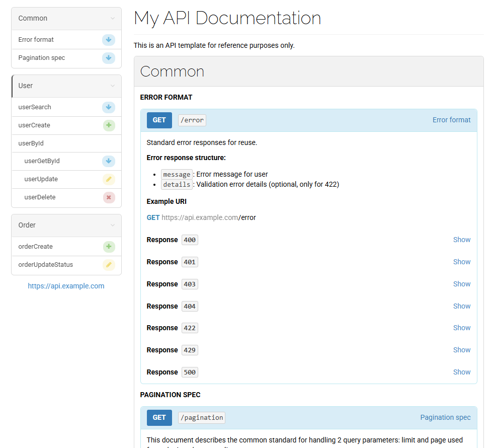The height and width of the screenshot is (448, 495).
Task: Collapse the Common sidebar section chevron
Action: point(113,19)
